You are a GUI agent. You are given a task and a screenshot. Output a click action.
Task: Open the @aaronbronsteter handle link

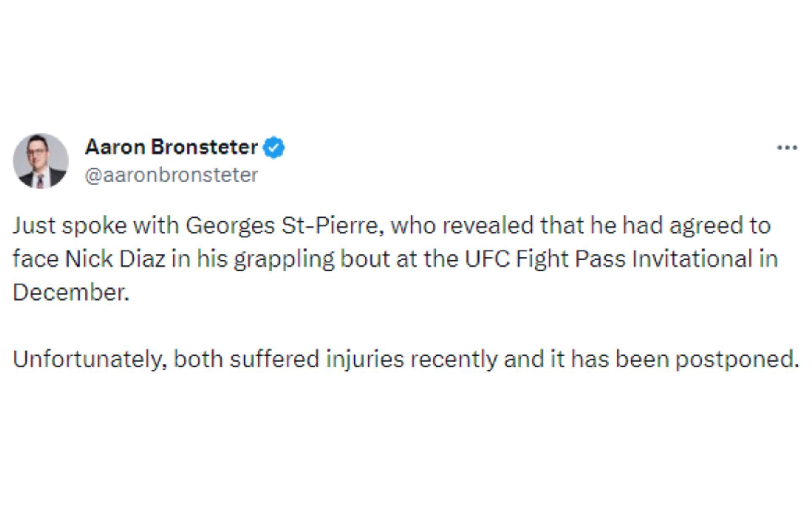(171, 175)
